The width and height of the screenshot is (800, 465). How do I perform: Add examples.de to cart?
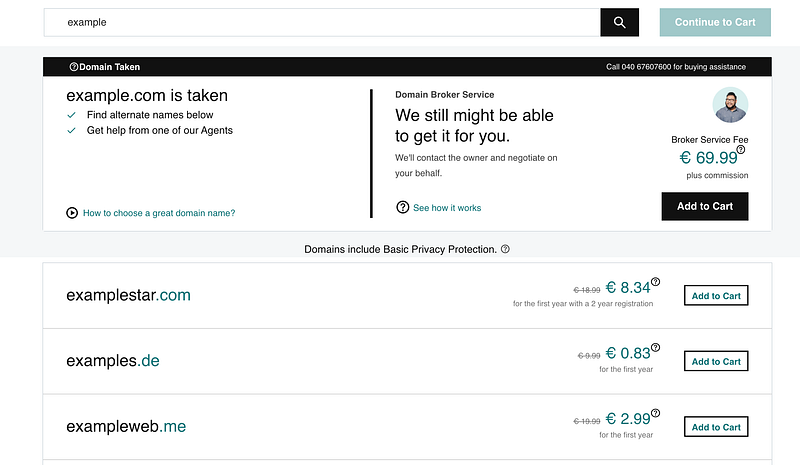tap(716, 361)
